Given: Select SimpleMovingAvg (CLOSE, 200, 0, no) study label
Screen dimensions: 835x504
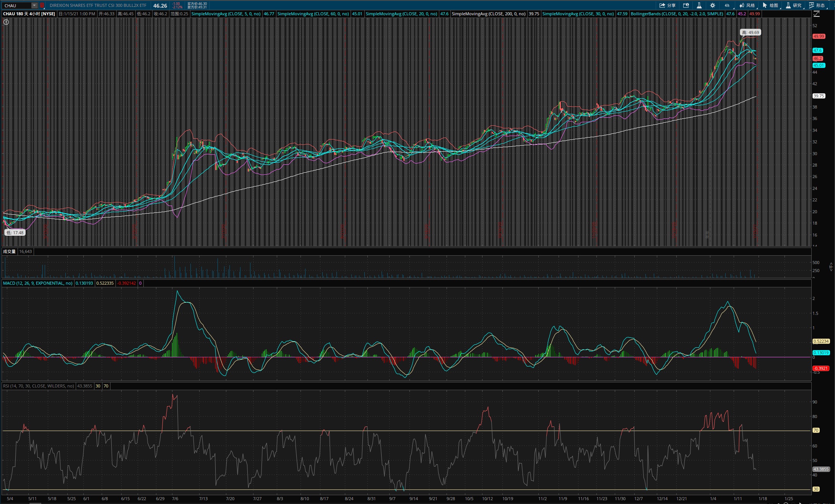Looking at the screenshot, I should tap(489, 14).
